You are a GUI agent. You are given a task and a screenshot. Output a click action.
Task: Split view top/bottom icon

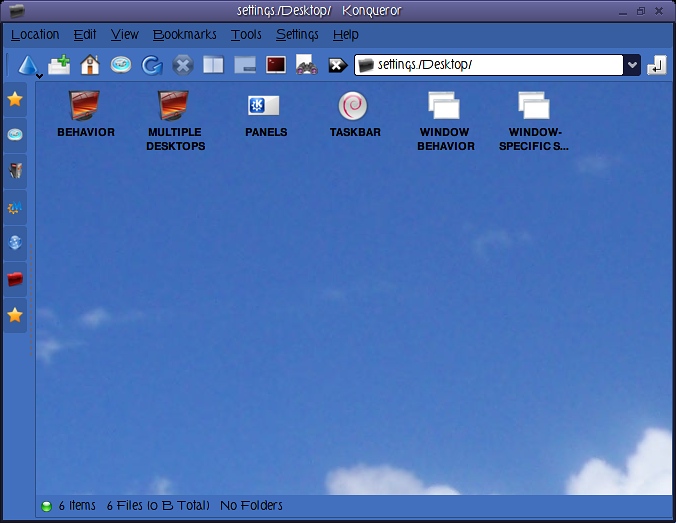click(245, 65)
